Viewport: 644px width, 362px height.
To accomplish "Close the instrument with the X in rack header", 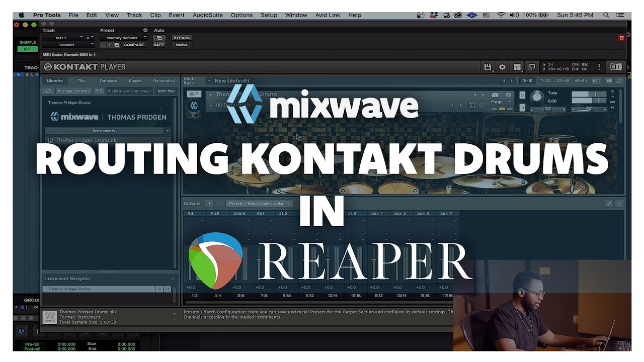I will pos(612,92).
